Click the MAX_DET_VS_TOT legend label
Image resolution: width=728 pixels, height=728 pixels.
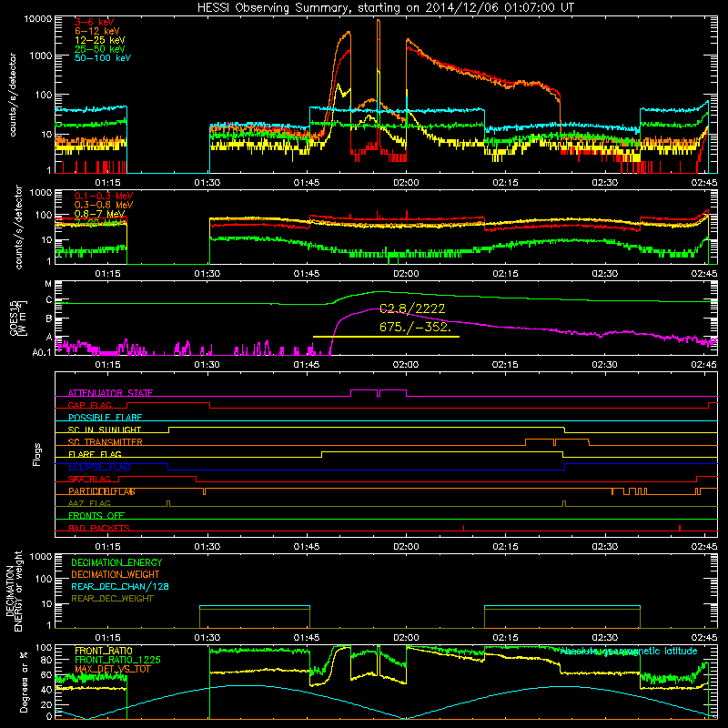click(x=111, y=669)
